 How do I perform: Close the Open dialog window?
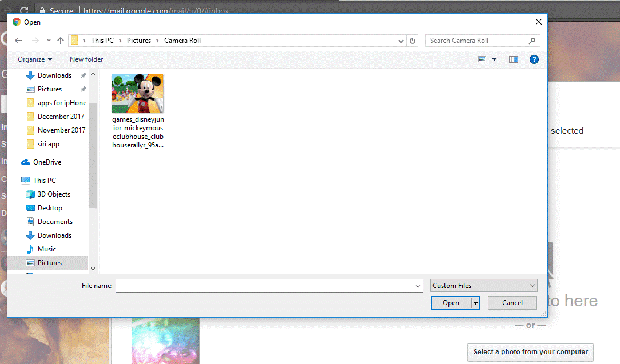click(x=539, y=22)
